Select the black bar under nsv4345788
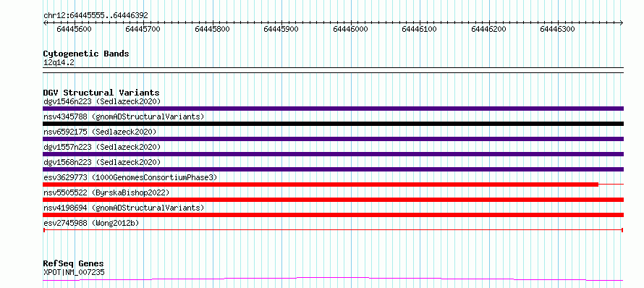The image size is (644, 288). point(334,124)
